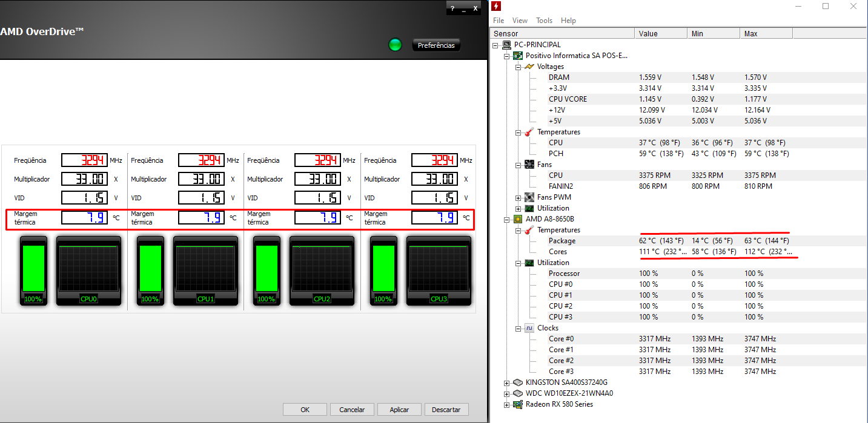The height and width of the screenshot is (423, 868).
Task: Click the Value column header
Action: (661, 34)
